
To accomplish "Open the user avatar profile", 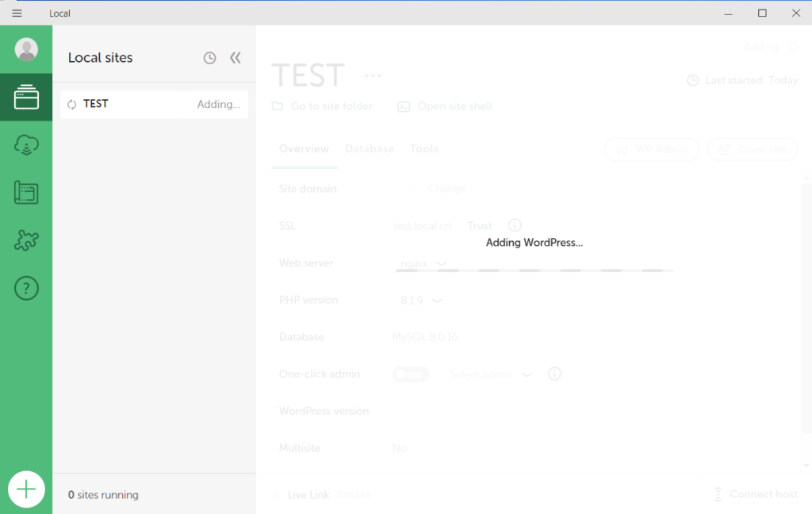I will (x=26, y=49).
